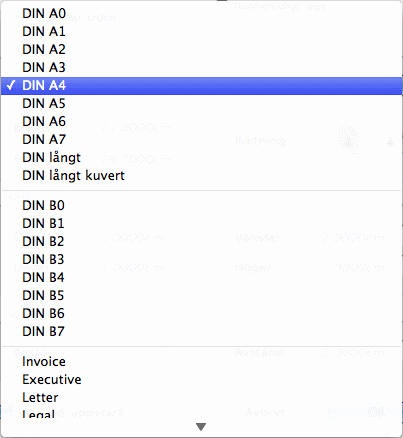The width and height of the screenshot is (403, 438).
Task: Pick the Letter paper size
Action: click(x=201, y=398)
